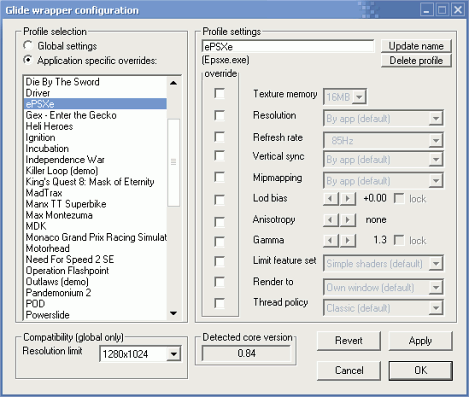469x397 pixels.
Task: Select the Global settings radio button
Action: click(28, 45)
